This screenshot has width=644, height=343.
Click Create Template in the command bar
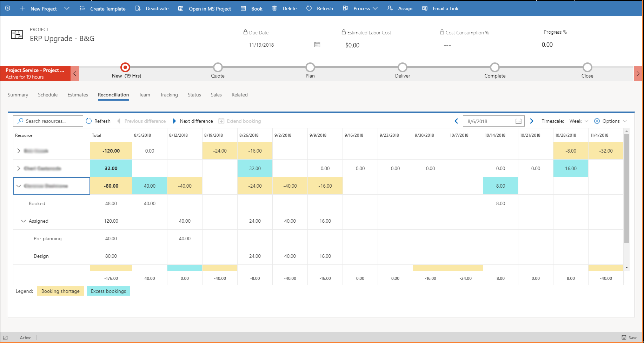(102, 8)
